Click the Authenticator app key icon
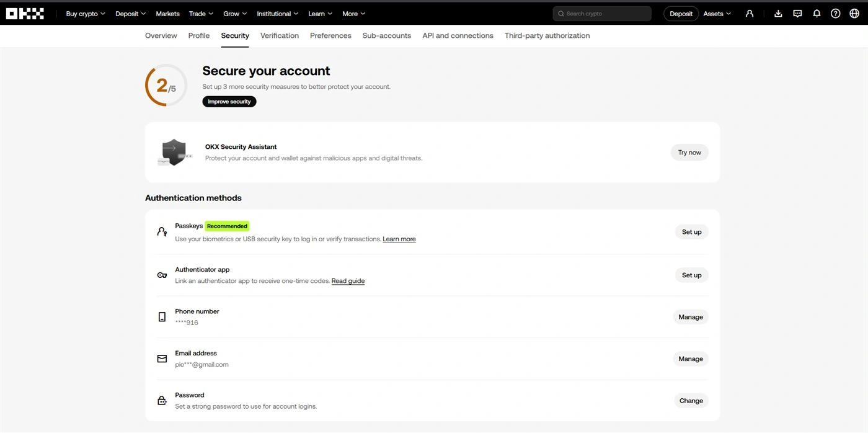 162,275
